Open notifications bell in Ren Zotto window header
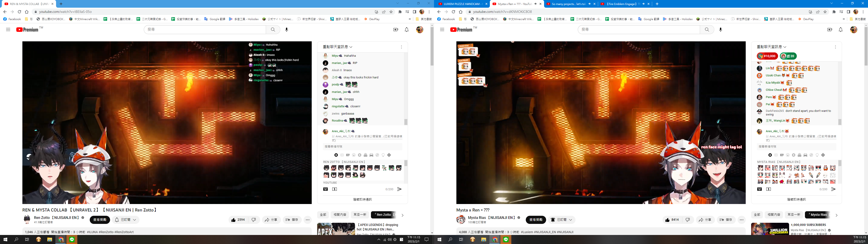This screenshot has height=244, width=868. click(406, 30)
